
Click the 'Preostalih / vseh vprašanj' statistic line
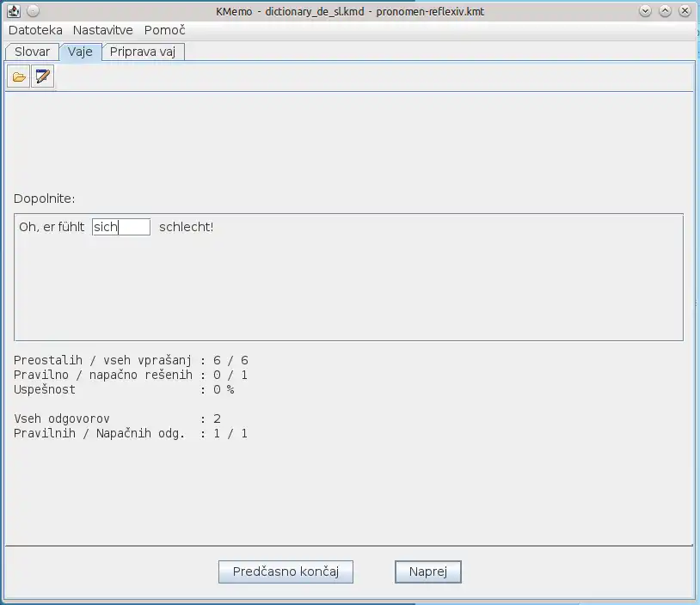tap(131, 360)
